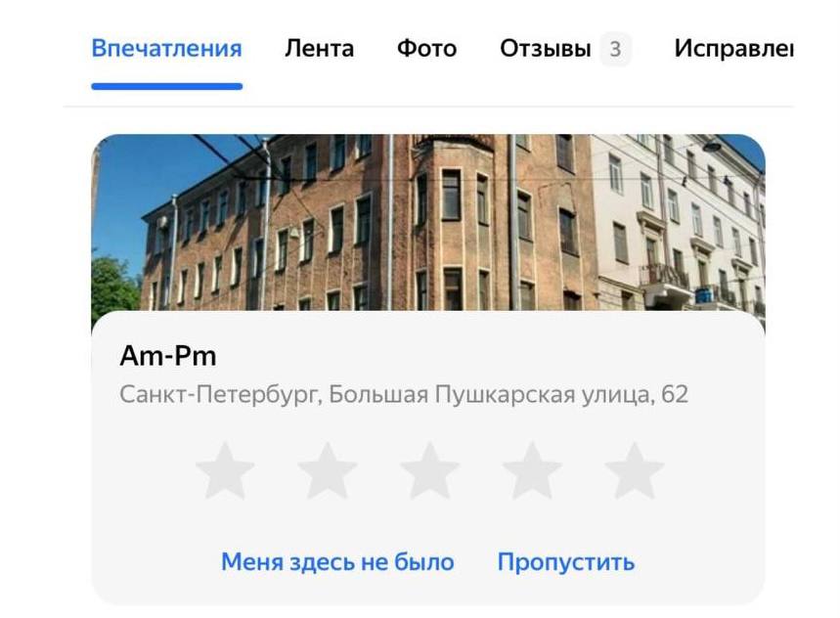The width and height of the screenshot is (840, 618).
Task: Skip this place via Пропустить
Action: 566,561
